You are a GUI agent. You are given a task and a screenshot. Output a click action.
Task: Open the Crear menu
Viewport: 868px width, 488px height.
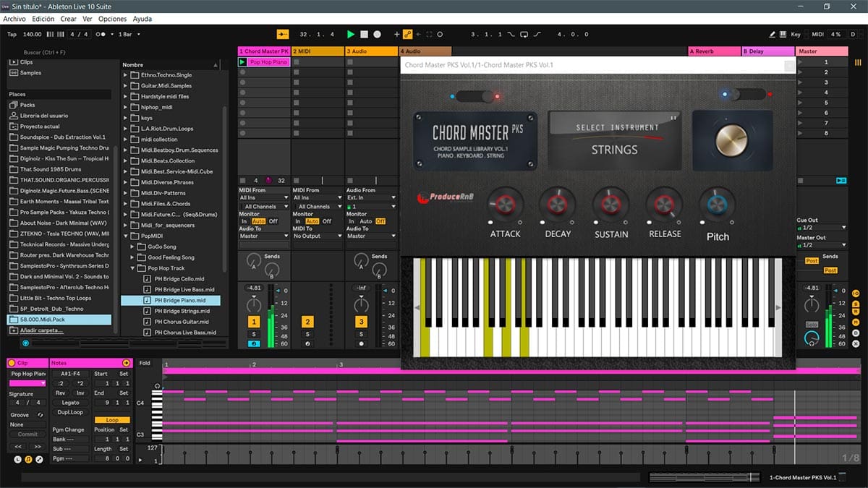click(69, 19)
